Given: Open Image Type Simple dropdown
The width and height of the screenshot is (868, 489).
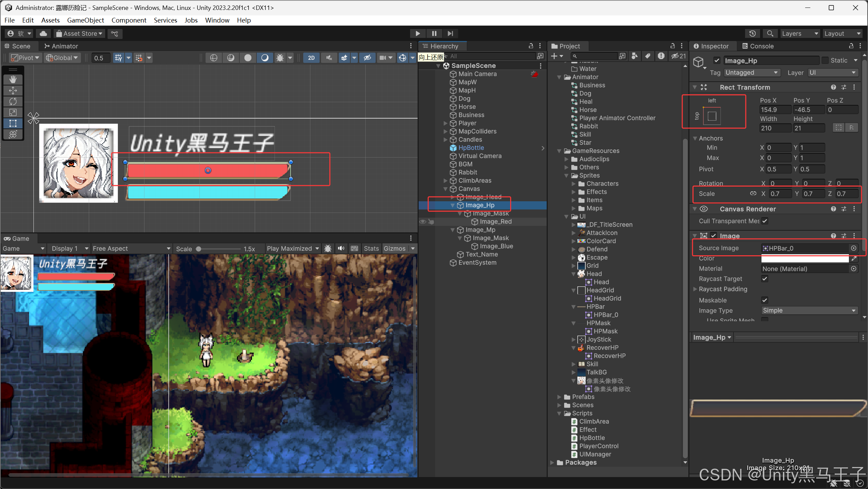Looking at the screenshot, I should (x=809, y=311).
